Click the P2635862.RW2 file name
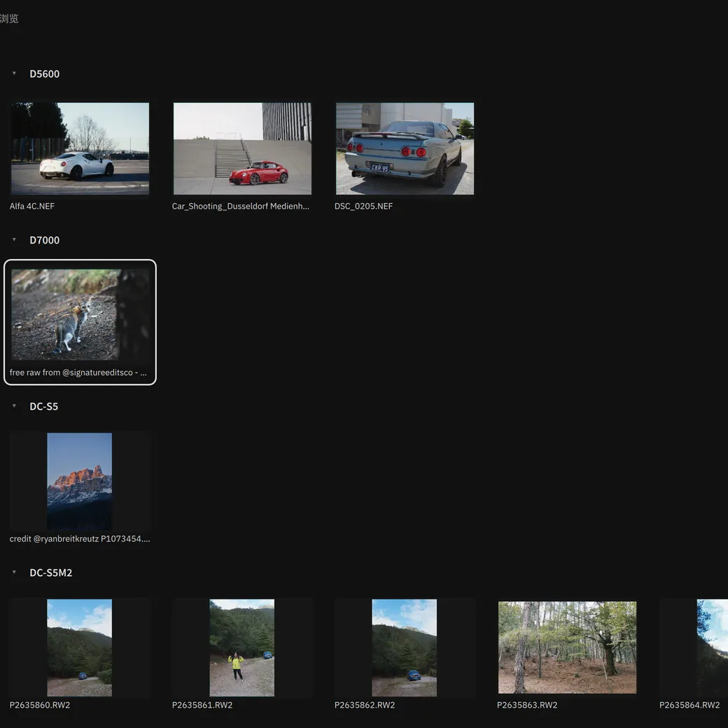 365,705
